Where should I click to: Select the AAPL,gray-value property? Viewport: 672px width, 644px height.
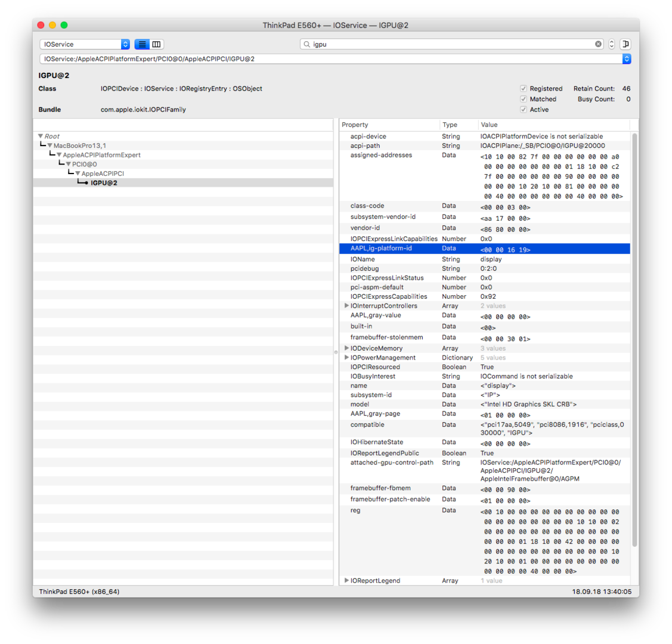484,316
